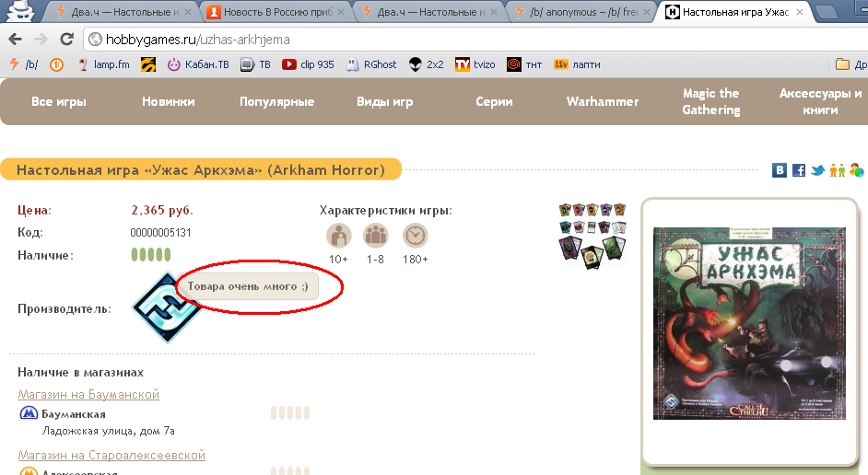Click the address bar with hobbygames.ru URL
Screen dimensions: 868x475
(x=476, y=40)
